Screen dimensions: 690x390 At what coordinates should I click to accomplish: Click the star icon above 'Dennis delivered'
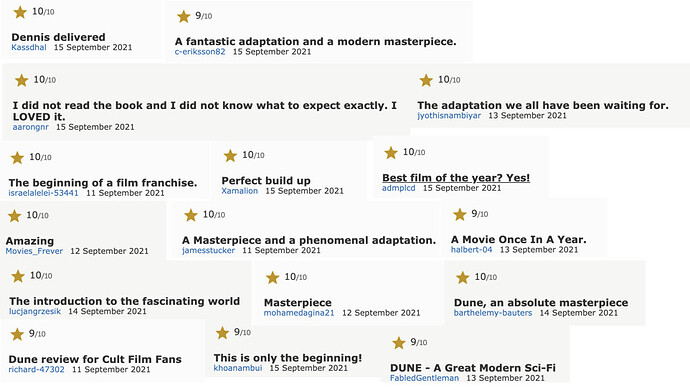20,12
